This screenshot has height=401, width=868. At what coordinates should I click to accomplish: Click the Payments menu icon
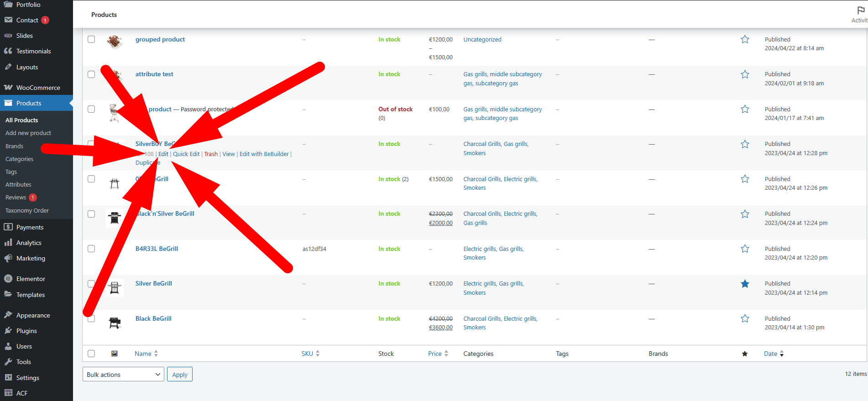pyautogui.click(x=8, y=227)
